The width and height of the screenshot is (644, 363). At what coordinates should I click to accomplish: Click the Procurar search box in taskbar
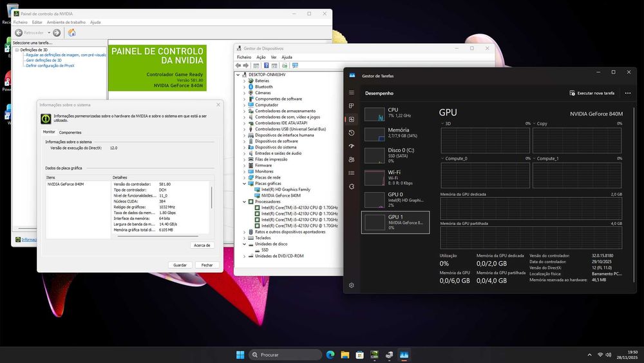pyautogui.click(x=285, y=355)
